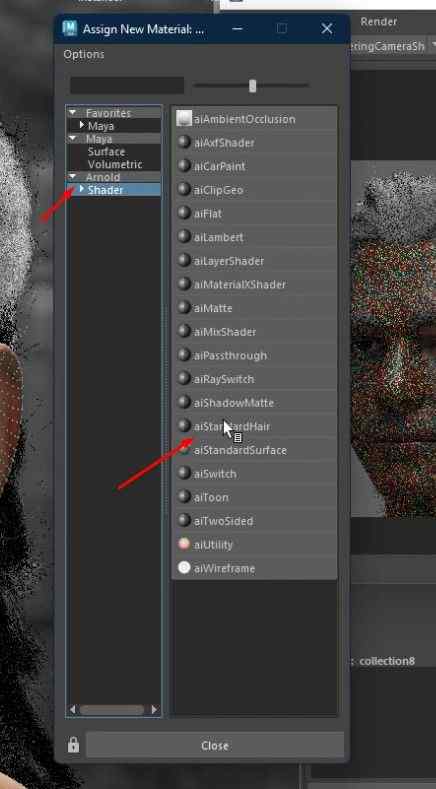This screenshot has height=789, width=436.
Task: Expand the Shader tree item arrow
Action: [82, 189]
